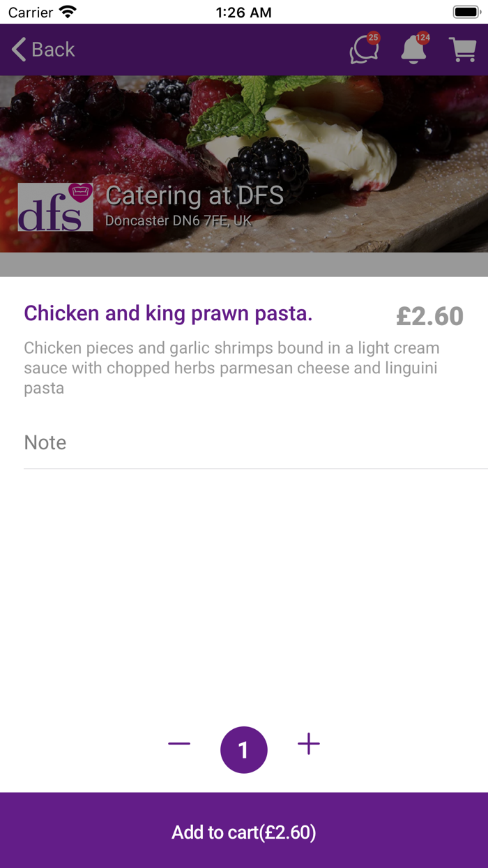The height and width of the screenshot is (868, 488).
Task: Select the quantity circle showing 1
Action: 244,749
